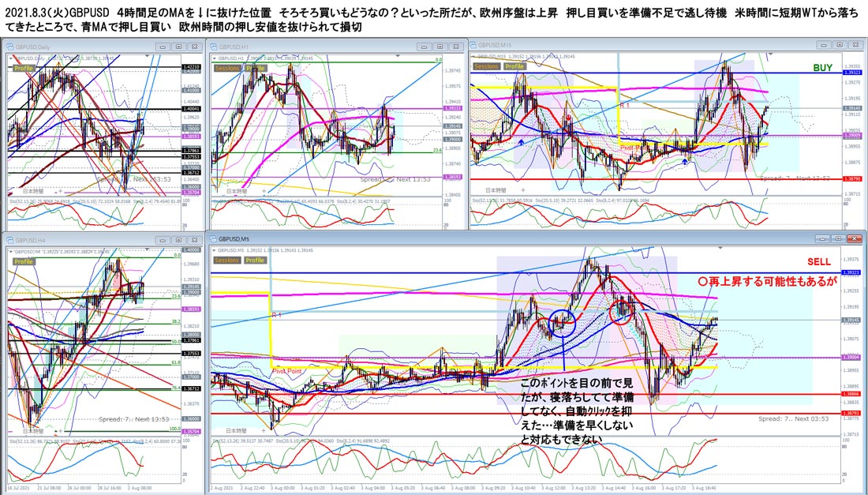The width and height of the screenshot is (868, 495).
Task: Expand the GBPUSD,H1 chart header dropdown arrow
Action: coord(213,58)
